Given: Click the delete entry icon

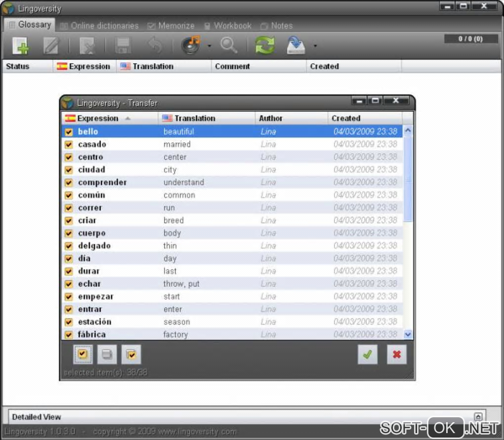Looking at the screenshot, I should tap(87, 45).
